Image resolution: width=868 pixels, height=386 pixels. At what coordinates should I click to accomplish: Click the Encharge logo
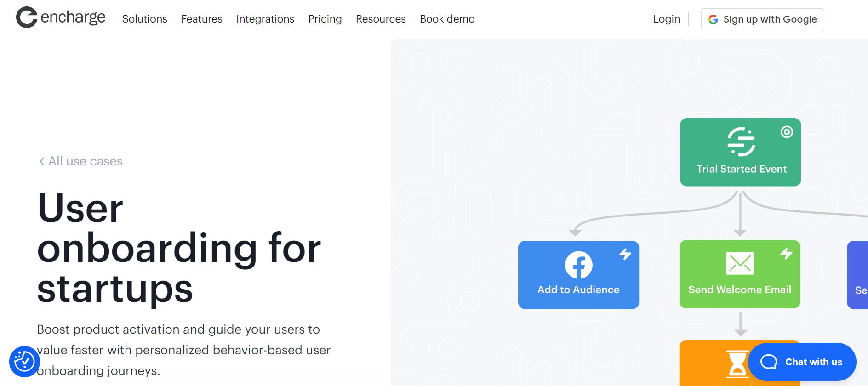tap(61, 17)
